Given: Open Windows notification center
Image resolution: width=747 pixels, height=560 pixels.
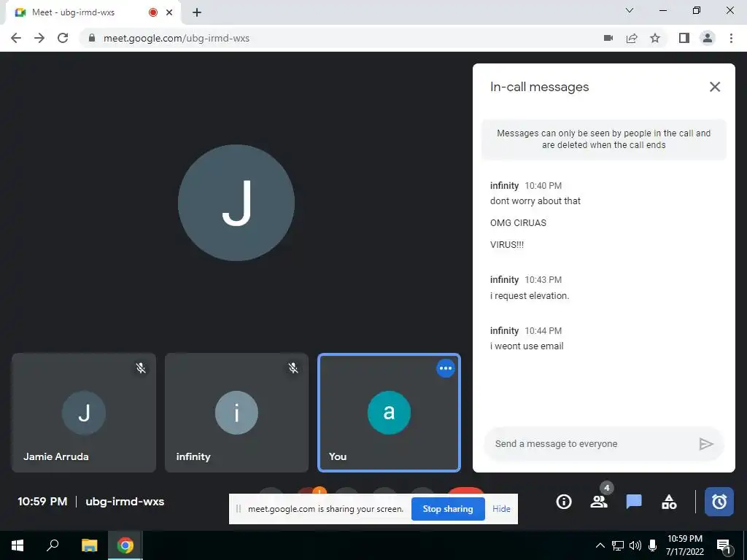Looking at the screenshot, I should click(x=724, y=545).
